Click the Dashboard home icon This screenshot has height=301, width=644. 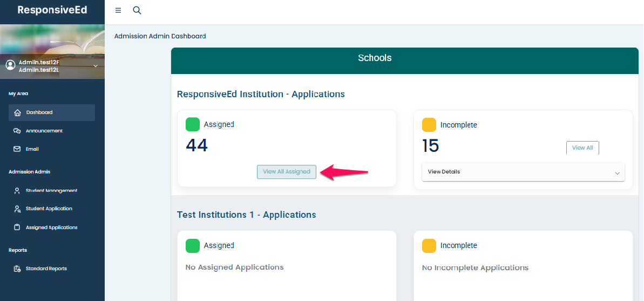click(17, 112)
